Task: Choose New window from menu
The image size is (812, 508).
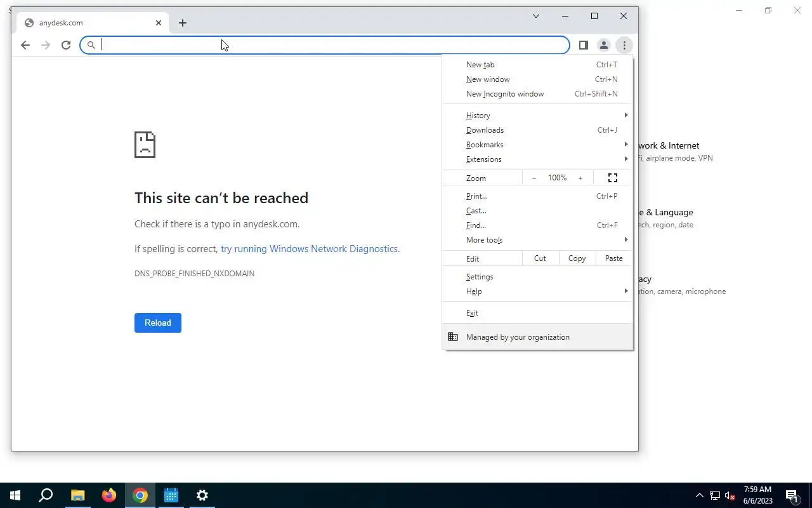Action: [x=537, y=79]
